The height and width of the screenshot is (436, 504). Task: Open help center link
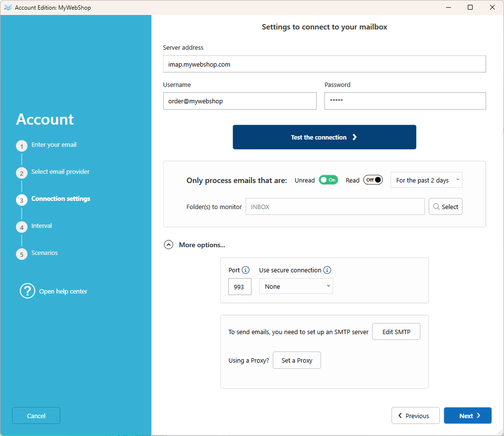point(63,291)
